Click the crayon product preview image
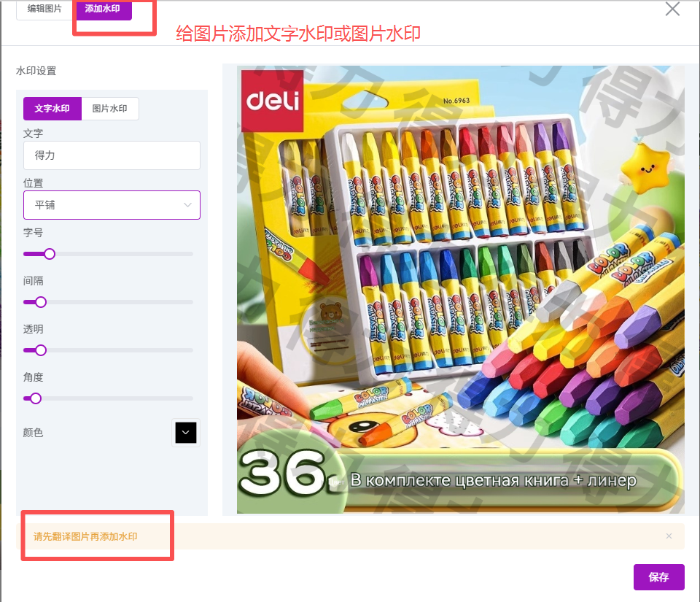 [x=460, y=290]
